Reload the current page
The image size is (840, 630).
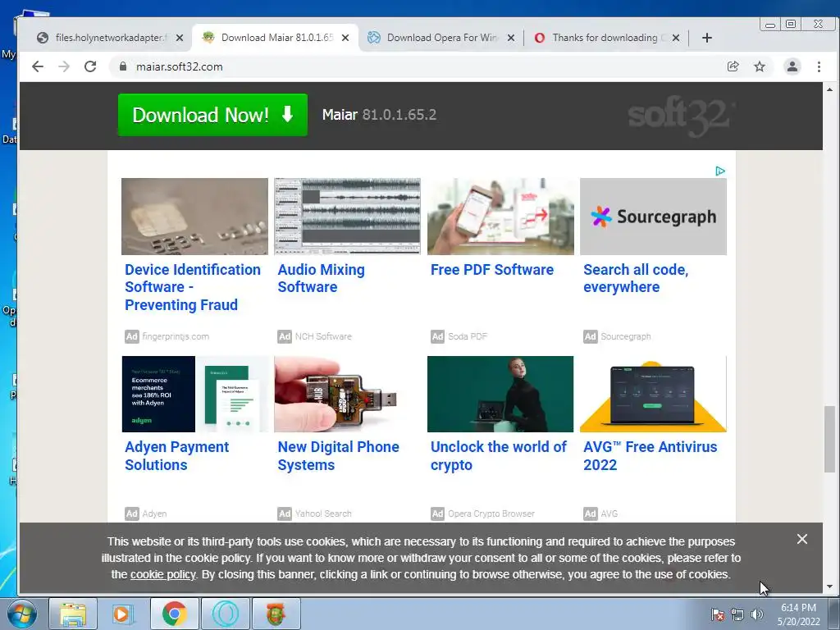[90, 66]
